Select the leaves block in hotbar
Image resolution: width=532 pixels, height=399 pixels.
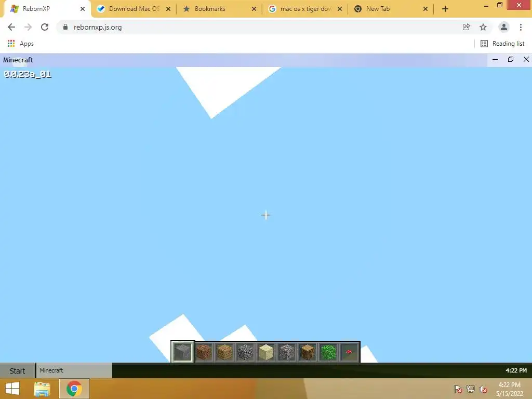point(328,352)
